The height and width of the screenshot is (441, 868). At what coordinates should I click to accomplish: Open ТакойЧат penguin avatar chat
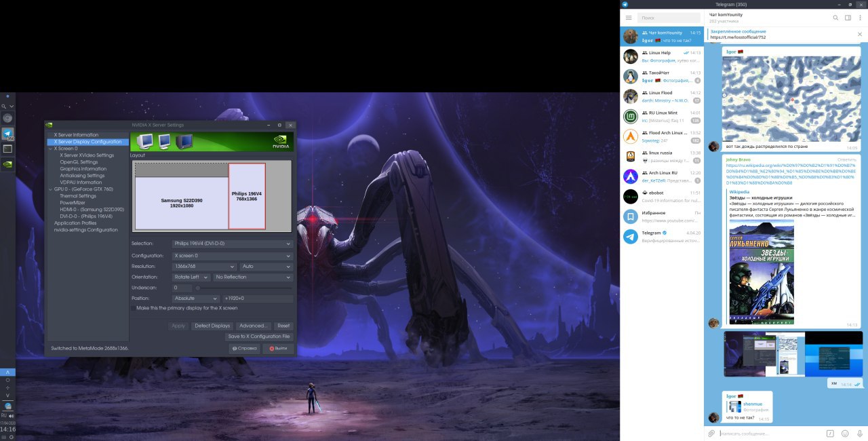pyautogui.click(x=630, y=77)
